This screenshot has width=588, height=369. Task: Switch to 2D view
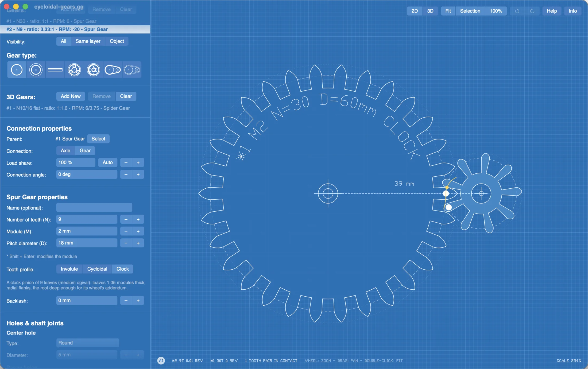[x=415, y=11]
